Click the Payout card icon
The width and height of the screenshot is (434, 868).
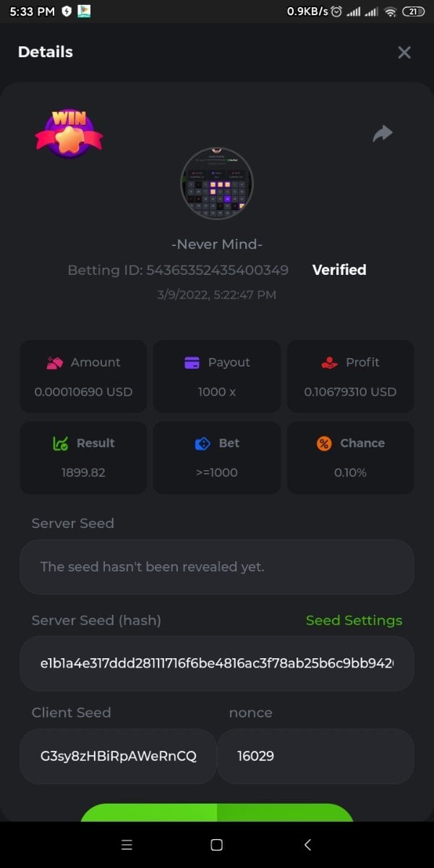coord(192,362)
